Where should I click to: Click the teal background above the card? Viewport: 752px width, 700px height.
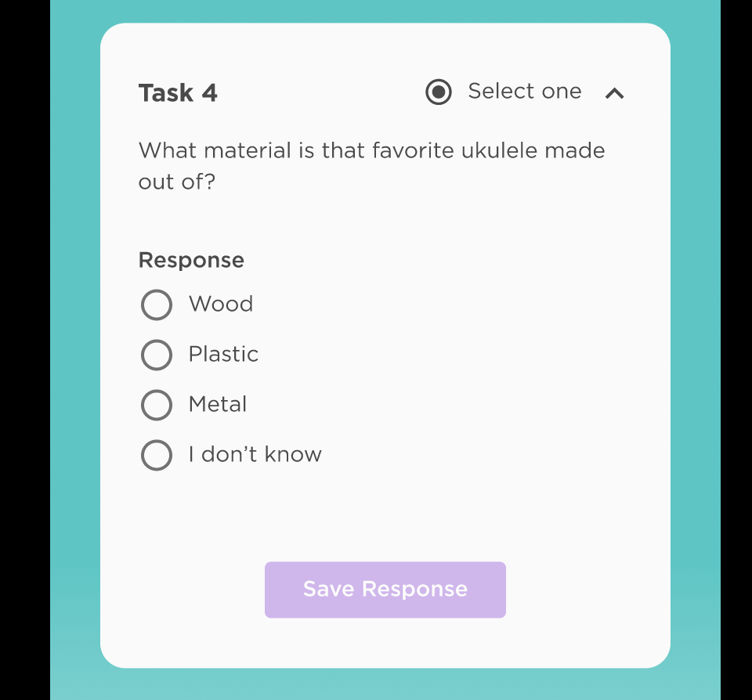point(385,11)
